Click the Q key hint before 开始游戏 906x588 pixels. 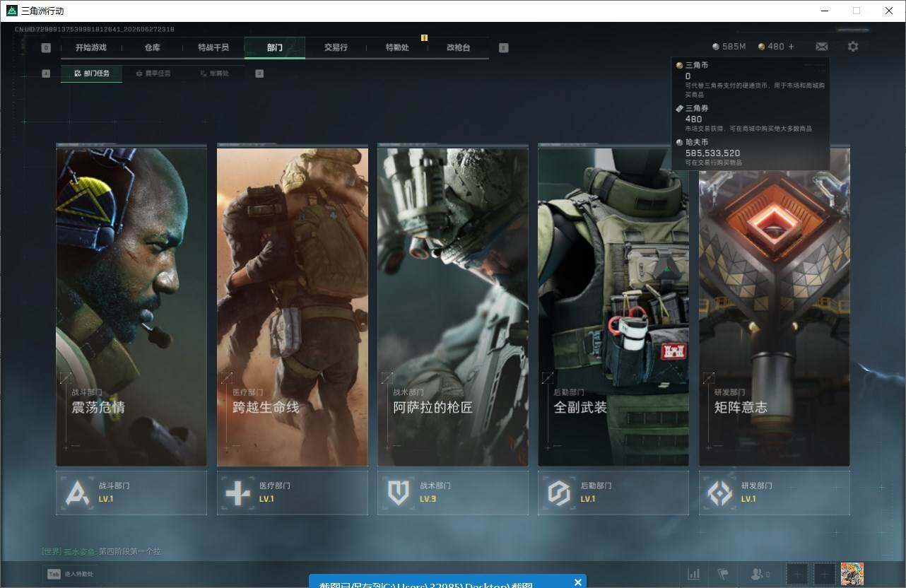(46, 48)
